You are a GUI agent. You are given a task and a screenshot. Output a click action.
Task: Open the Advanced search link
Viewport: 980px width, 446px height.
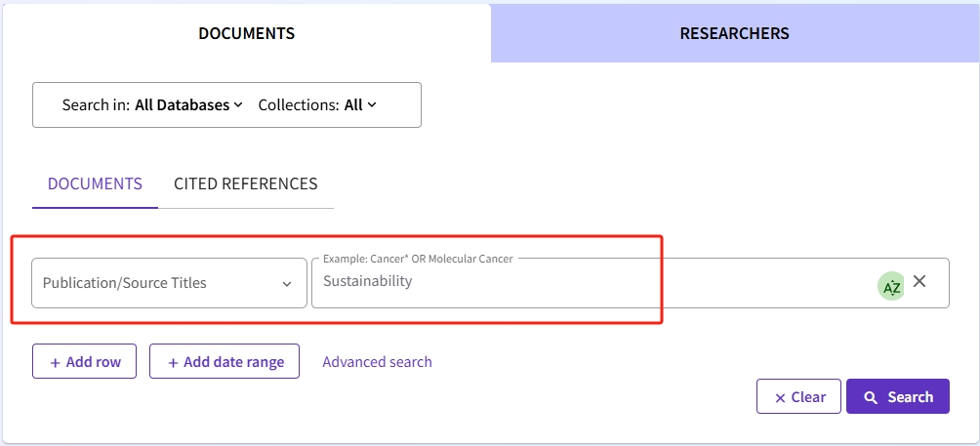[x=377, y=362]
